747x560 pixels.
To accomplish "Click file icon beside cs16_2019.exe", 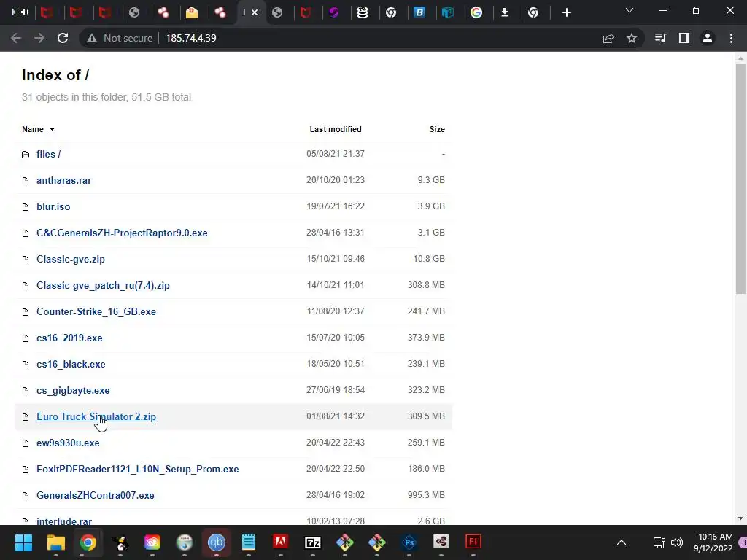I will coord(26,338).
